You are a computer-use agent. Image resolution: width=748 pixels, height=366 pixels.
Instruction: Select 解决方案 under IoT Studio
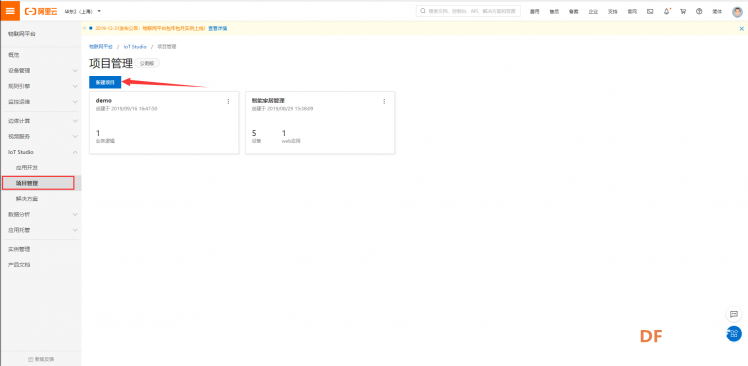(x=27, y=199)
